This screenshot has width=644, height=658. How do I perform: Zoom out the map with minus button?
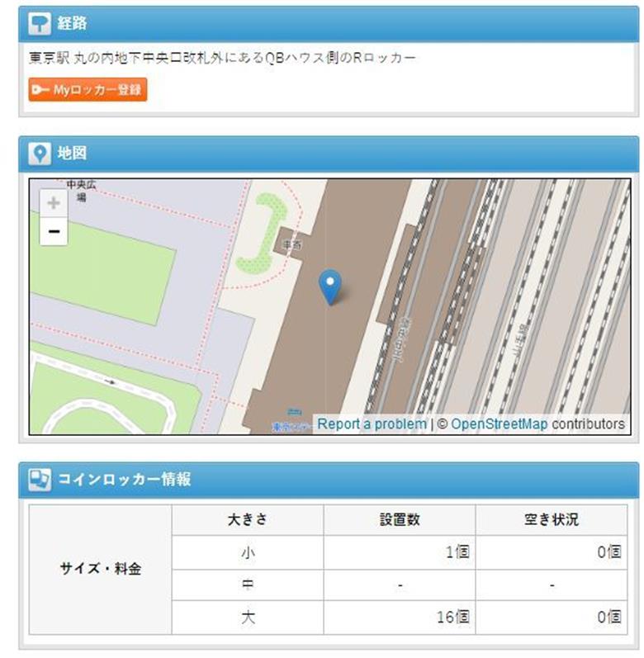tap(54, 231)
